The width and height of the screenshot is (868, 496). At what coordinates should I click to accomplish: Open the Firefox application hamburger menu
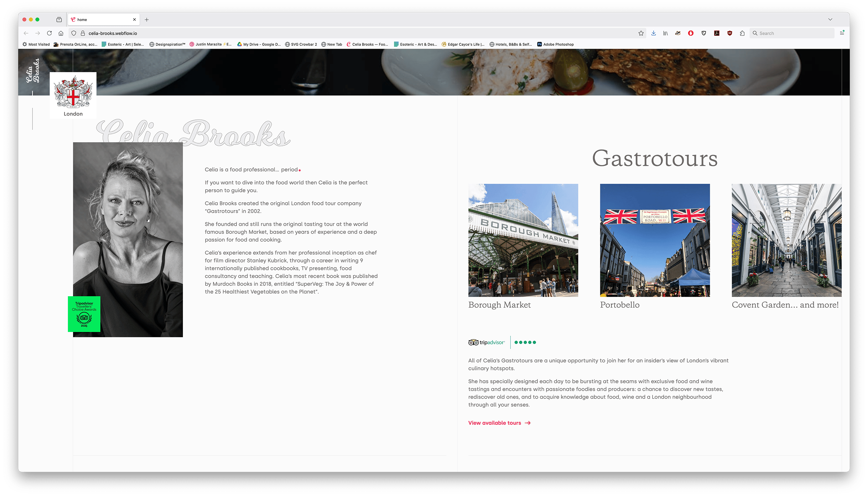tap(842, 33)
